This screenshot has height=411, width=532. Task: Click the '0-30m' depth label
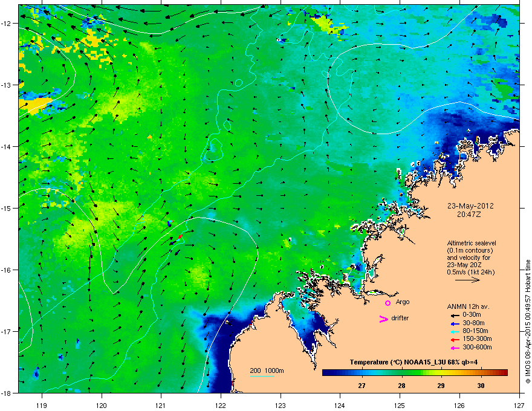point(472,315)
